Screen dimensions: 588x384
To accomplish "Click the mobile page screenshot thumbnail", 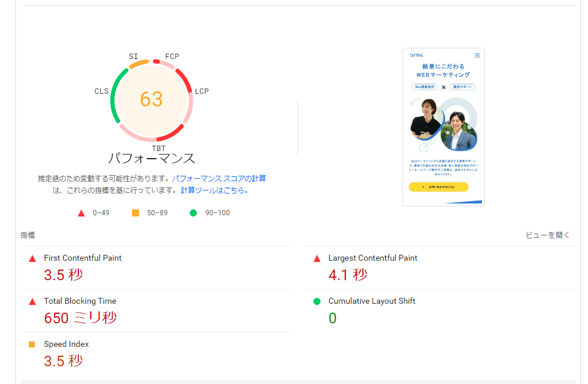I will (443, 127).
